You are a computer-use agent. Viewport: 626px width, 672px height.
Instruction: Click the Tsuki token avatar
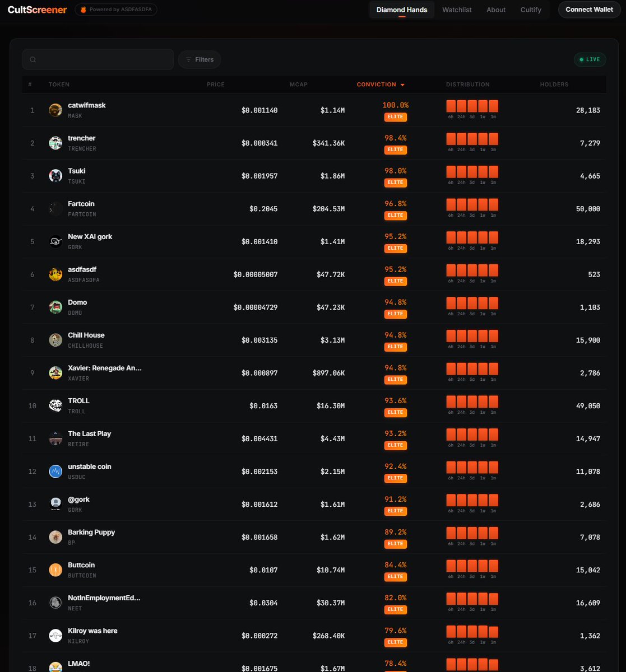click(55, 176)
